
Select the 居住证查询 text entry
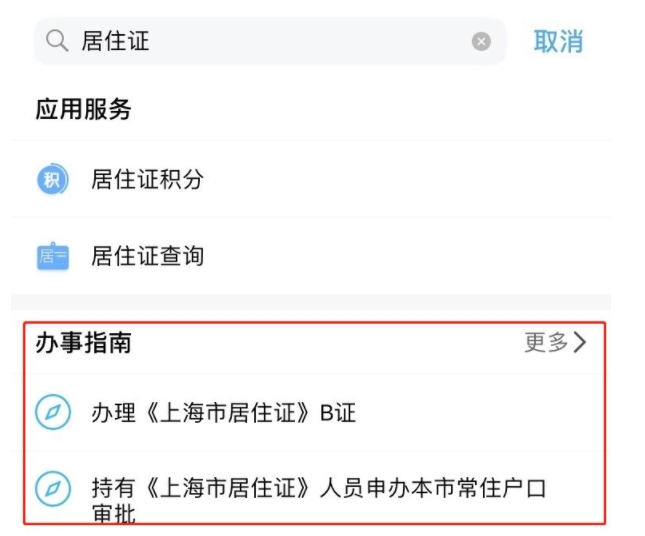click(x=147, y=256)
